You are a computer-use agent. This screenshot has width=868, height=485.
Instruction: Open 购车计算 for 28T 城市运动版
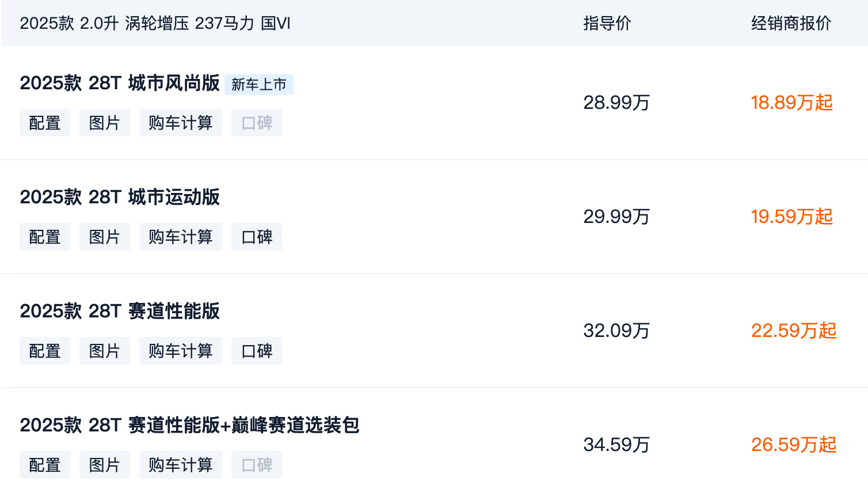point(181,237)
